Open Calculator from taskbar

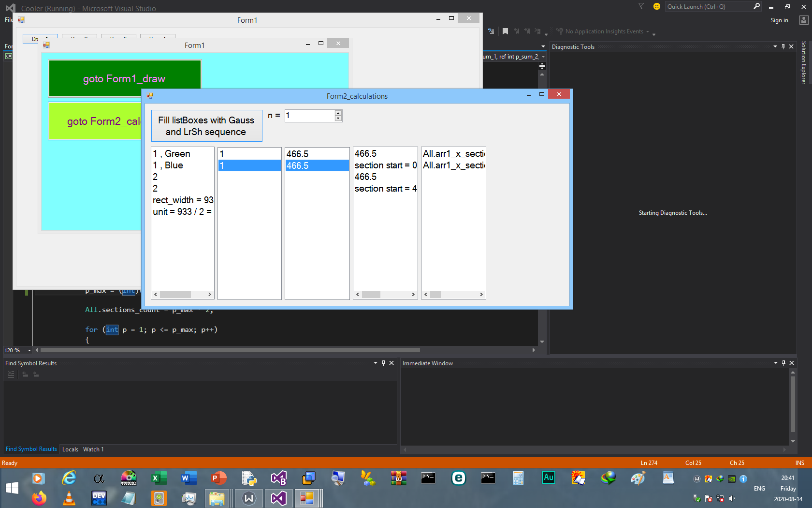(x=518, y=478)
